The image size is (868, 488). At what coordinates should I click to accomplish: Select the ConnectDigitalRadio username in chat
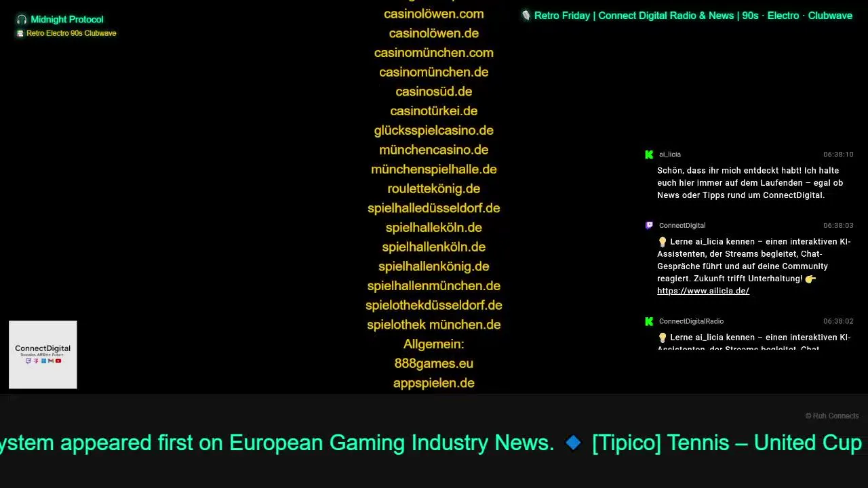point(691,321)
